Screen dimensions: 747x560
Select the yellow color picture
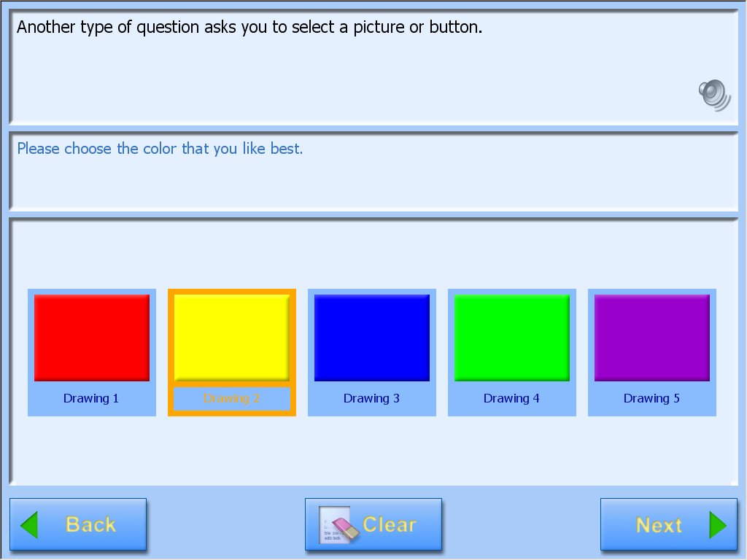[x=232, y=338]
